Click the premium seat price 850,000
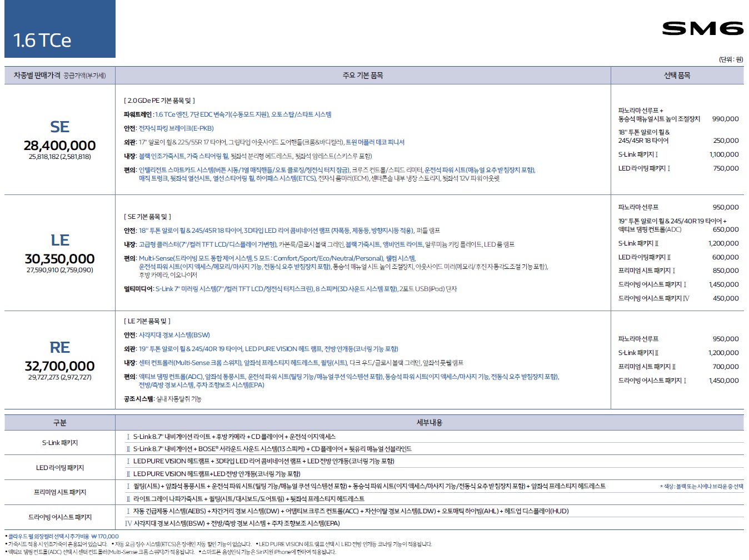This screenshot has height=560, width=749. [x=726, y=271]
